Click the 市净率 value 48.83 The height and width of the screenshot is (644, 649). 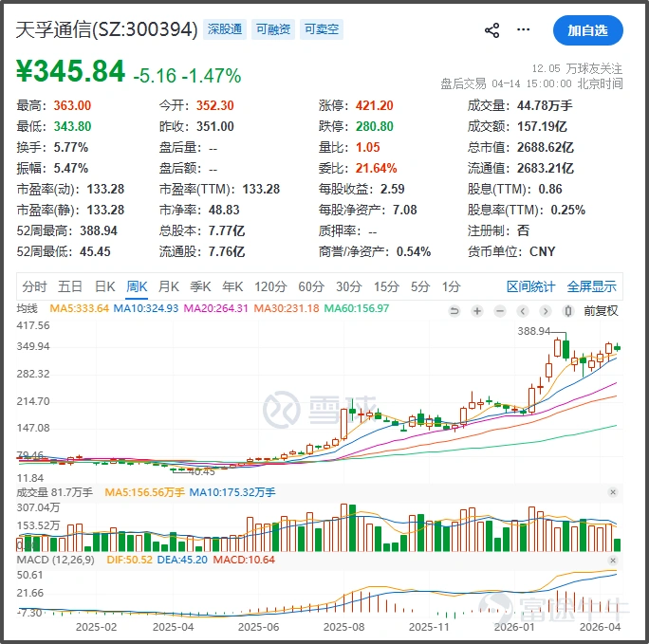click(224, 211)
